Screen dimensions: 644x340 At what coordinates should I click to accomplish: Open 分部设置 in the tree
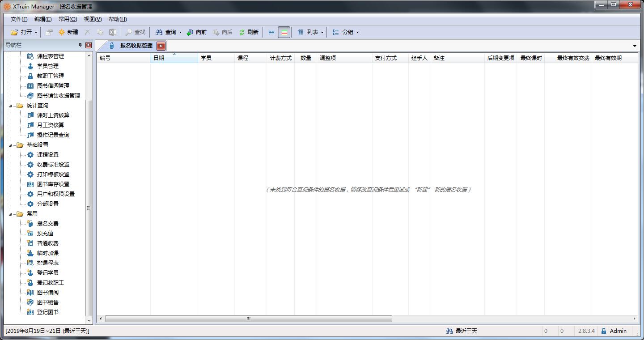[47, 204]
